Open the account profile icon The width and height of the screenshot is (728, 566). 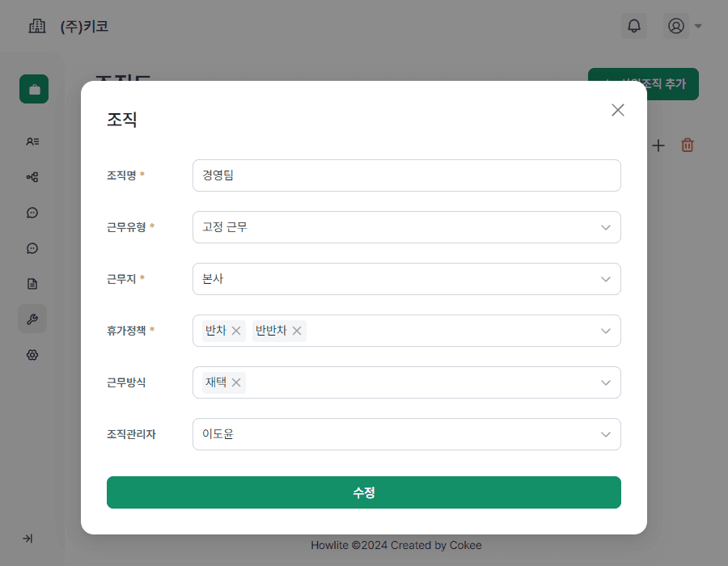point(676,26)
